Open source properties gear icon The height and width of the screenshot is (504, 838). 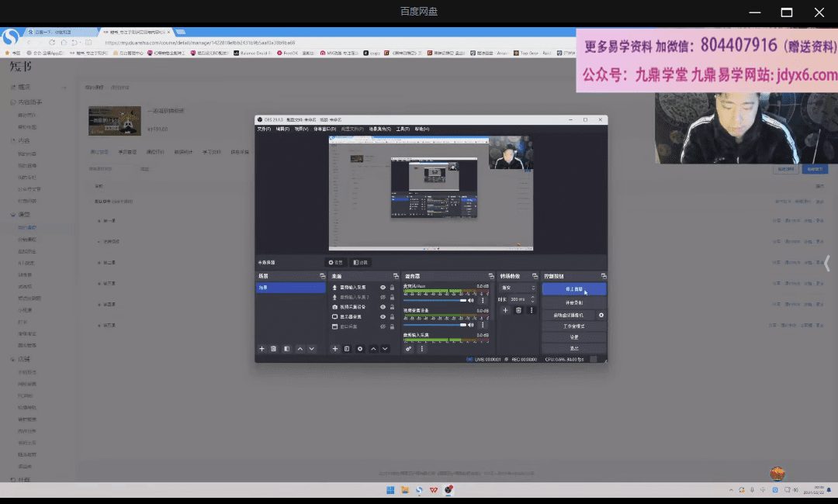(359, 349)
